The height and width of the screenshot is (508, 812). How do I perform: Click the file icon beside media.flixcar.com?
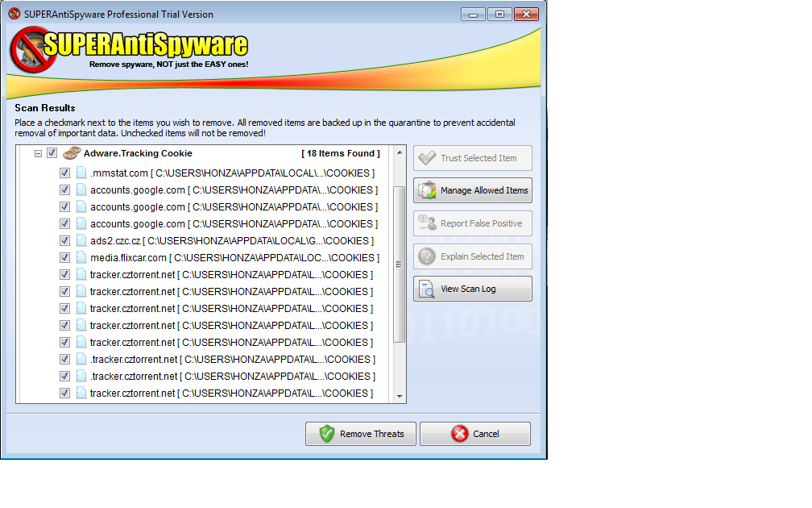pyautogui.click(x=81, y=258)
